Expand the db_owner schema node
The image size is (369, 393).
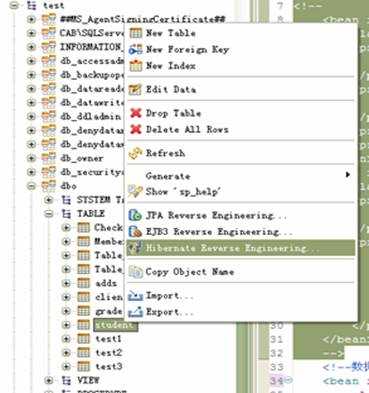(31, 158)
